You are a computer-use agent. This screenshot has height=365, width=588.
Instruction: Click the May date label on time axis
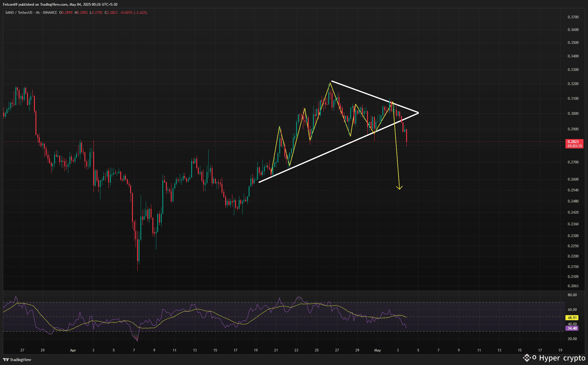click(378, 350)
